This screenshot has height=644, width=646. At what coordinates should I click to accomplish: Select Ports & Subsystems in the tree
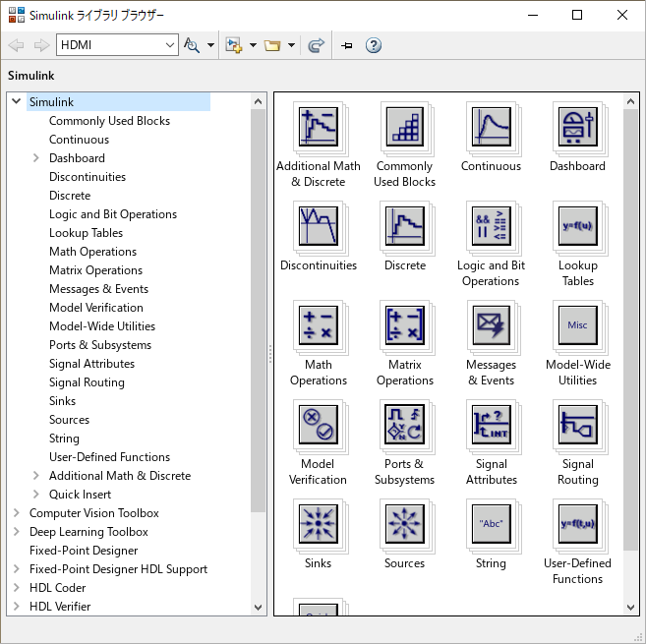coord(100,345)
